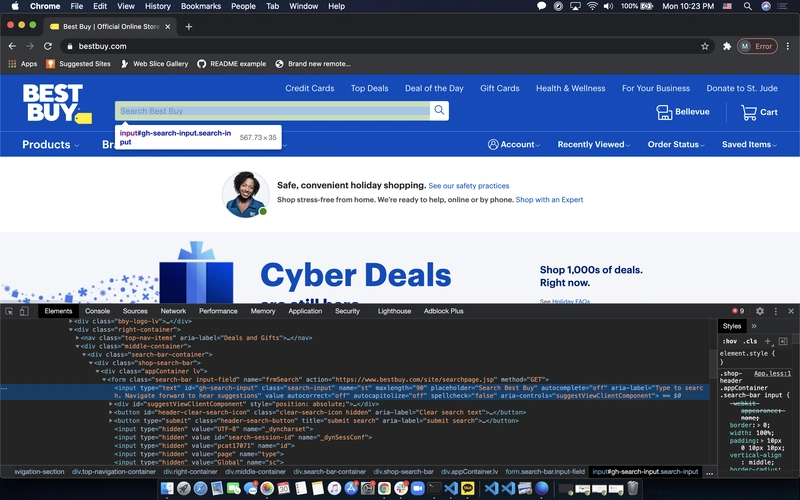800x500 pixels.
Task: Open the Chrome three-dot menu
Action: (788, 46)
